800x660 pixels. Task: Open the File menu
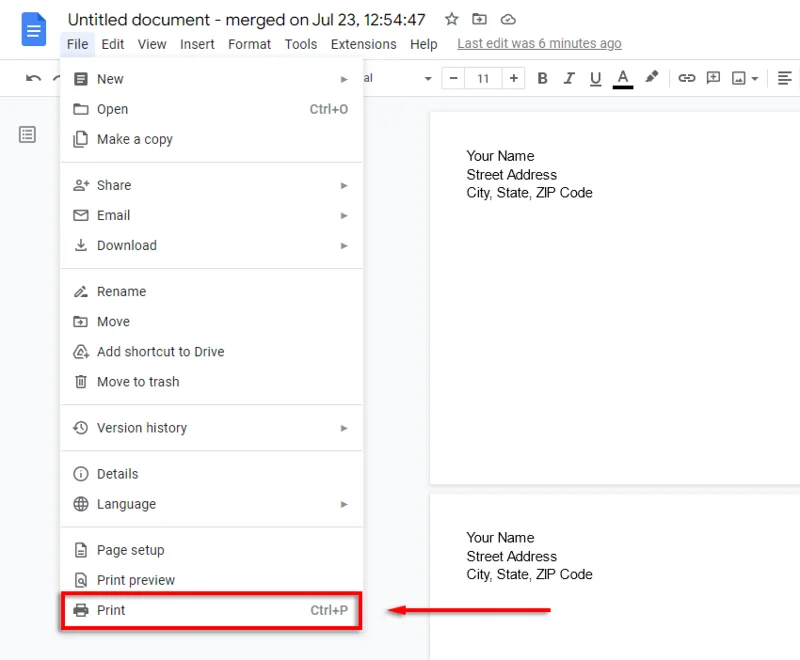pos(78,44)
